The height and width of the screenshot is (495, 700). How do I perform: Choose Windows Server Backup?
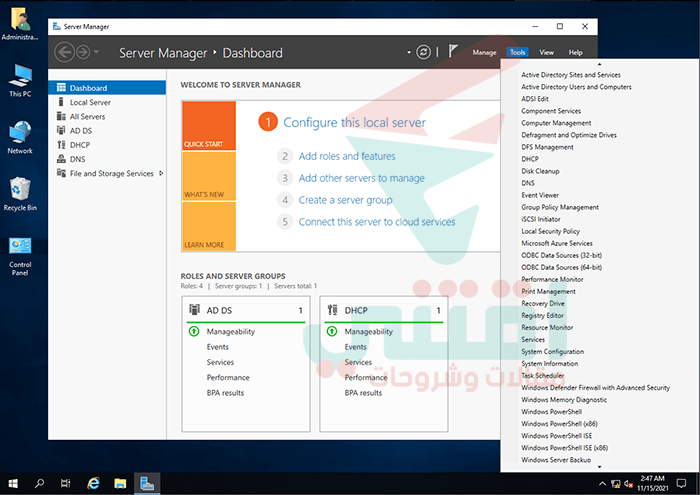556,460
